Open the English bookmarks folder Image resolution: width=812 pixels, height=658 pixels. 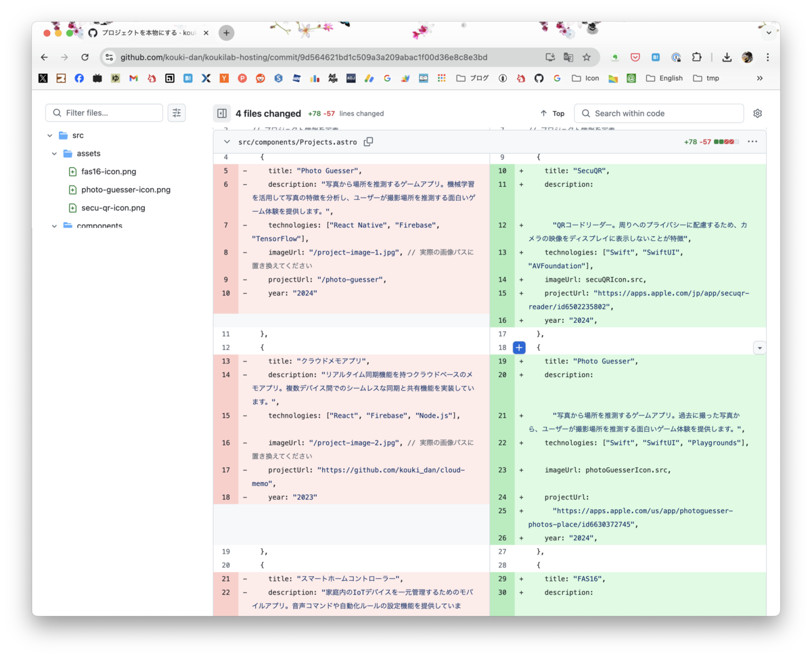(x=664, y=79)
